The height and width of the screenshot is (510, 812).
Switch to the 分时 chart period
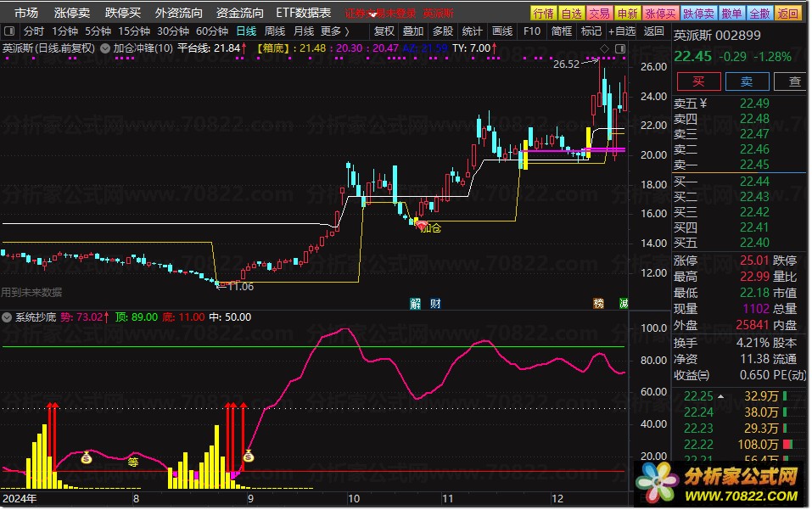[34, 31]
